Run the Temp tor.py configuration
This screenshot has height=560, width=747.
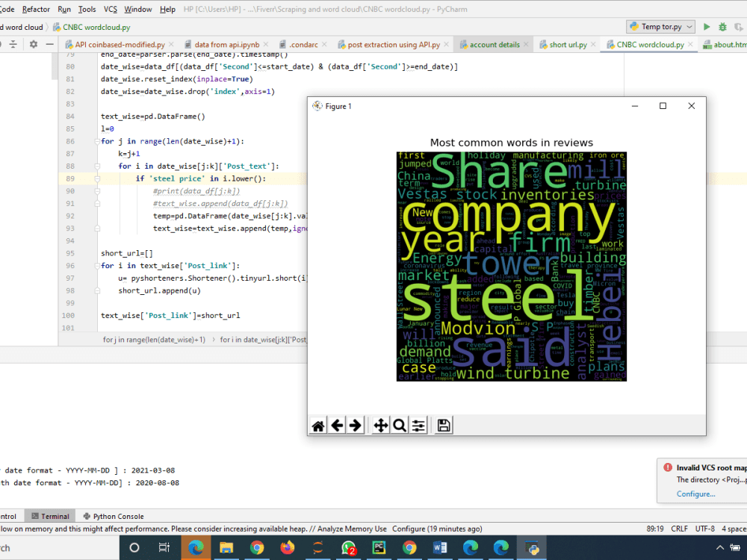[x=707, y=27]
